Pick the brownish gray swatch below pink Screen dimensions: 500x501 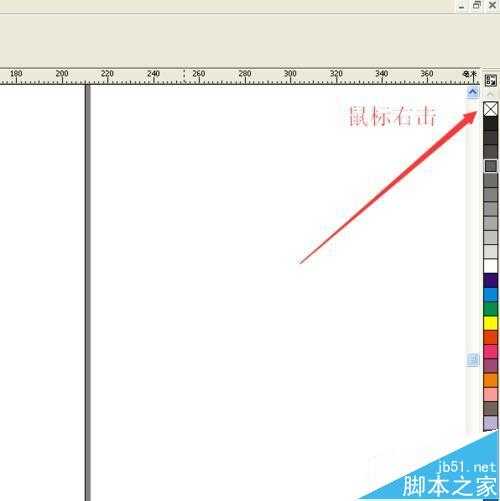pos(490,408)
